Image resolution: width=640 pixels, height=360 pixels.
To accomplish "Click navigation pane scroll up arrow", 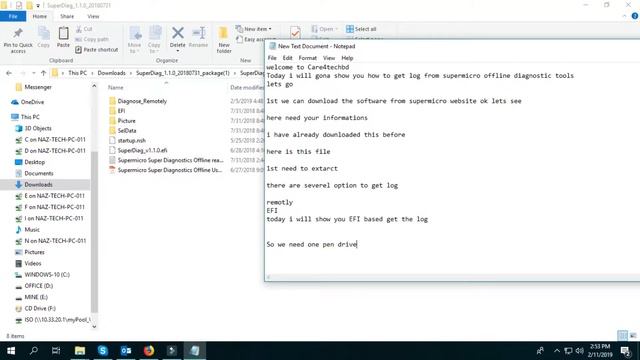I will click(x=94, y=86).
